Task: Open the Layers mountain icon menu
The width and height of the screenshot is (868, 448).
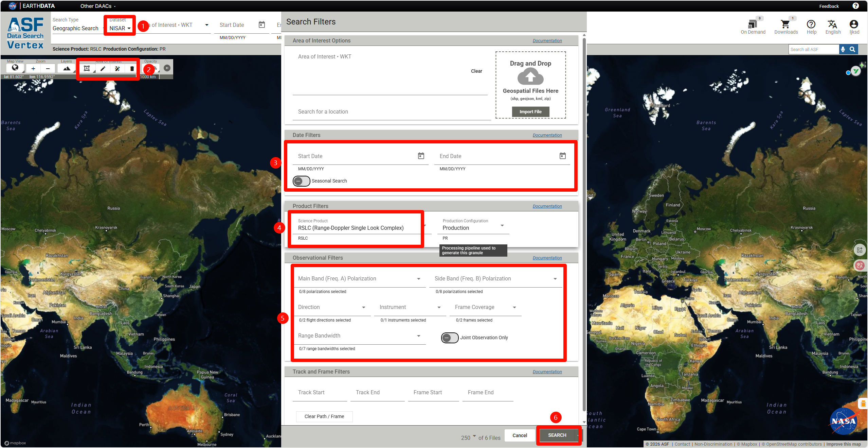Action: click(67, 68)
